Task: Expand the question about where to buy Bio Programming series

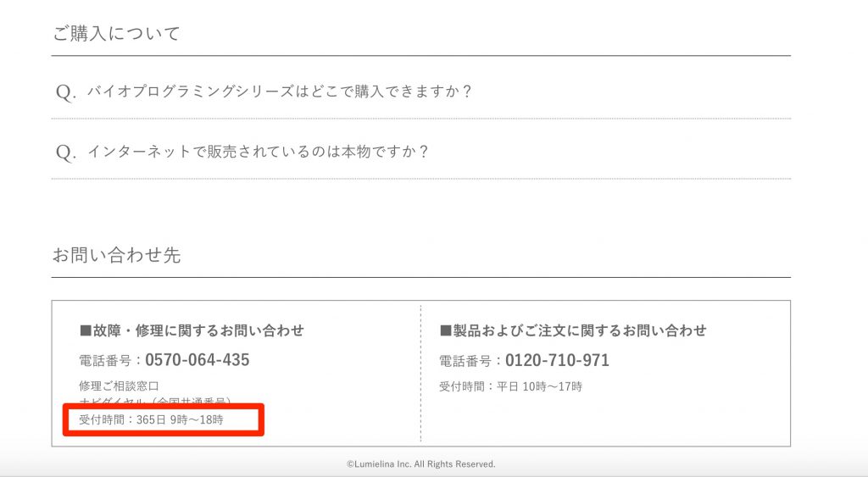Action: point(279,92)
